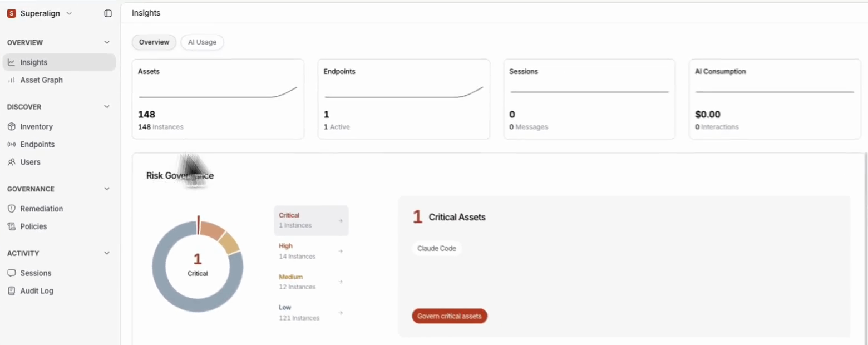The height and width of the screenshot is (345, 868).
Task: Click the Sessions chat bubble icon
Action: pyautogui.click(x=12, y=273)
